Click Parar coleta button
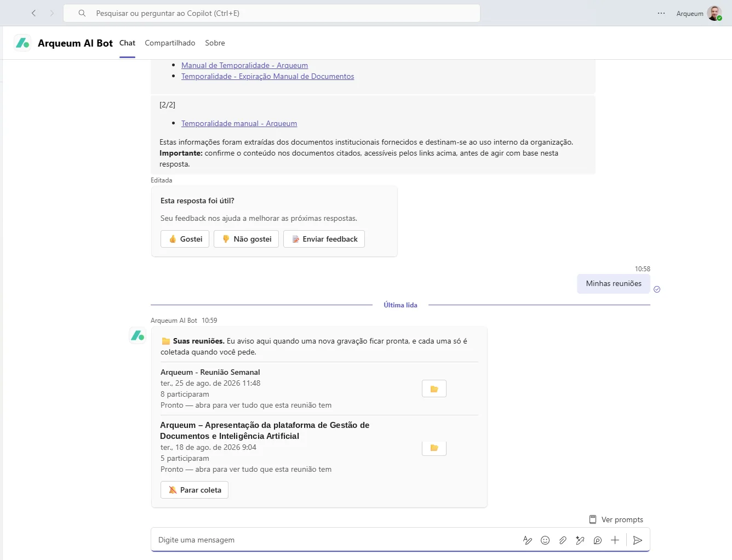 coord(195,490)
